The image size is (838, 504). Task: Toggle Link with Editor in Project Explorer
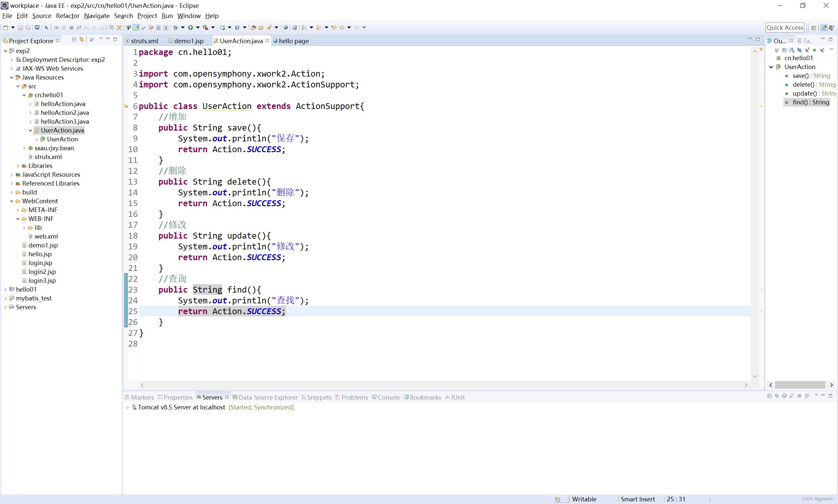tap(82, 39)
